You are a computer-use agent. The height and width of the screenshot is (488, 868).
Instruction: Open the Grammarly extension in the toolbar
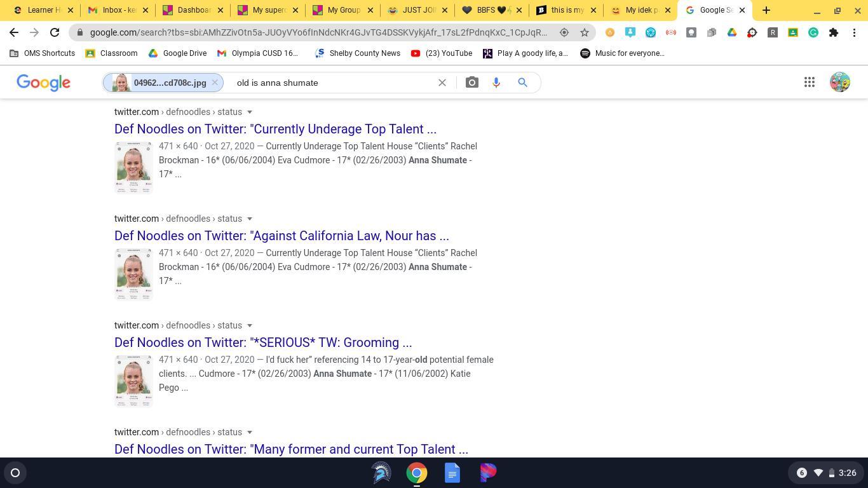click(x=813, y=32)
